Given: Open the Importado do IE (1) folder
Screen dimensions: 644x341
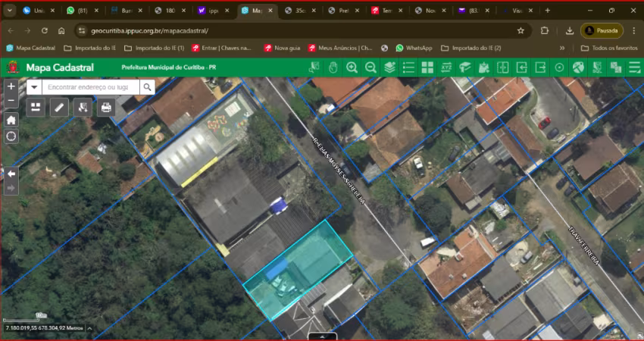Looking at the screenshot, I should click(154, 48).
